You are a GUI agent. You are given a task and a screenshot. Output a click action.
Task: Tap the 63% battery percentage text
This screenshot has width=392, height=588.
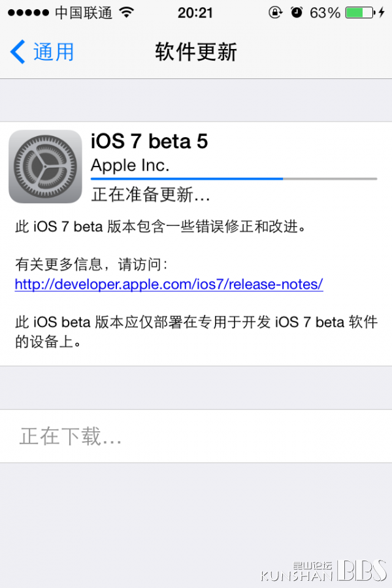tap(325, 13)
